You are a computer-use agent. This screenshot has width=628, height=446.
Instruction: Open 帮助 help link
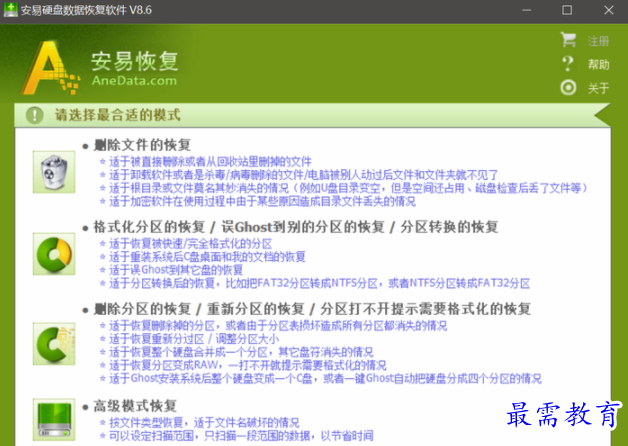[x=598, y=64]
